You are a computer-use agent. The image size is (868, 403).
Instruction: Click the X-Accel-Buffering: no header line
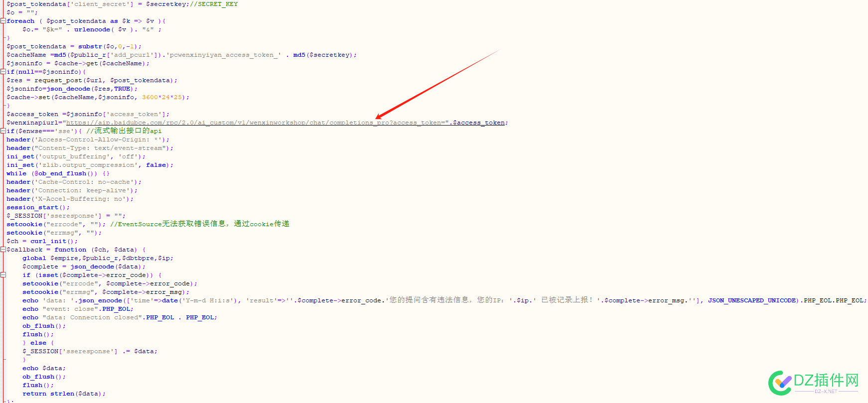pos(70,199)
